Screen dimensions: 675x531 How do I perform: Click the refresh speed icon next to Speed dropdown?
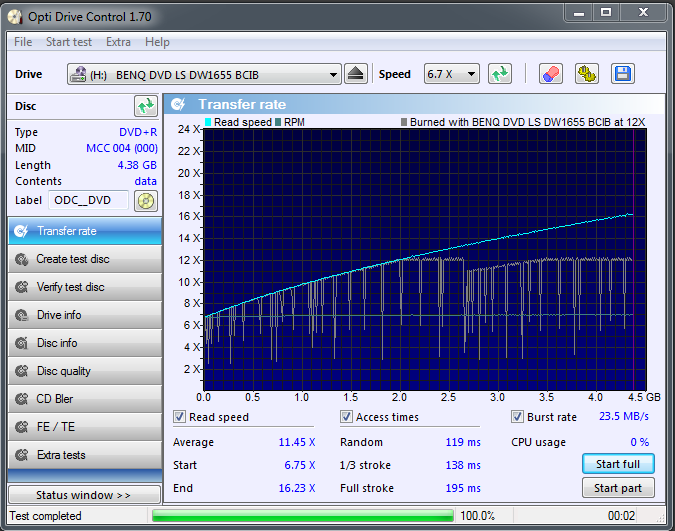coord(500,74)
